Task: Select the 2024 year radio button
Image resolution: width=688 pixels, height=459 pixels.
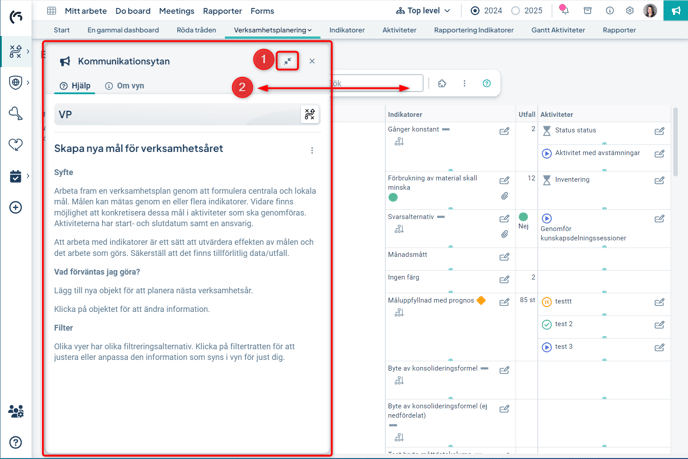Action: pos(475,11)
